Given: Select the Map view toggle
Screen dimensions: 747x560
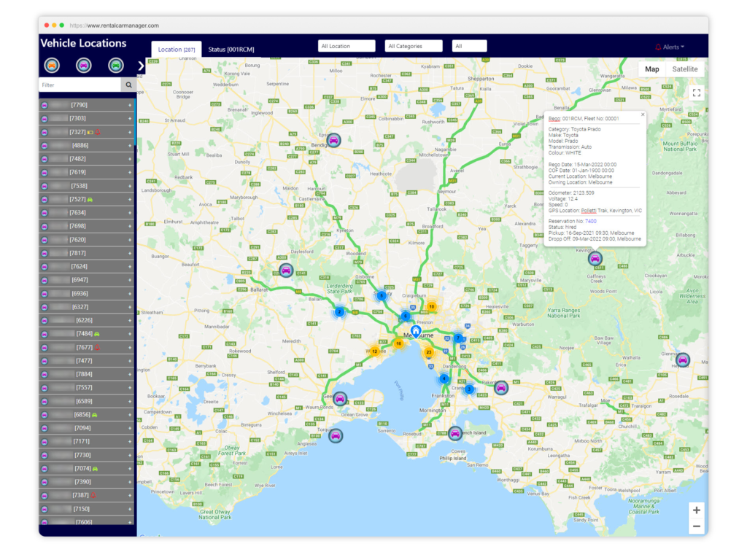Looking at the screenshot, I should [651, 69].
